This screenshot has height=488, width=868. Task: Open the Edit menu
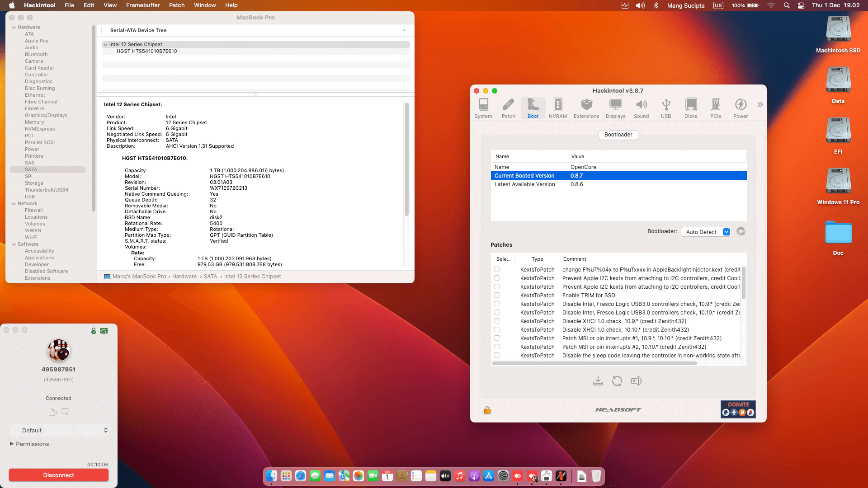coord(89,5)
